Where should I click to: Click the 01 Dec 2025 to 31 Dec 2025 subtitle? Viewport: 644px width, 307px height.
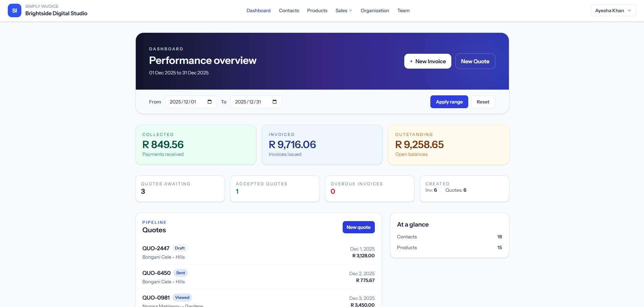point(179,73)
